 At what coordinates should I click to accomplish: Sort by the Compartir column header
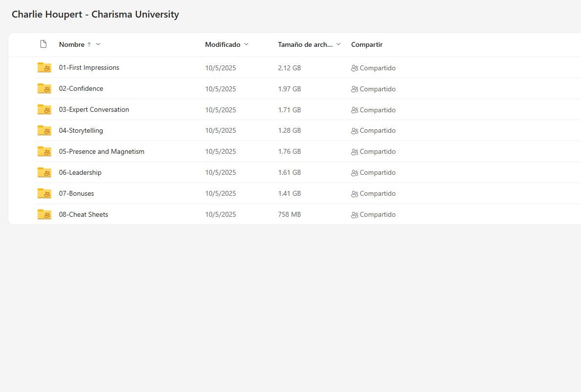(367, 44)
